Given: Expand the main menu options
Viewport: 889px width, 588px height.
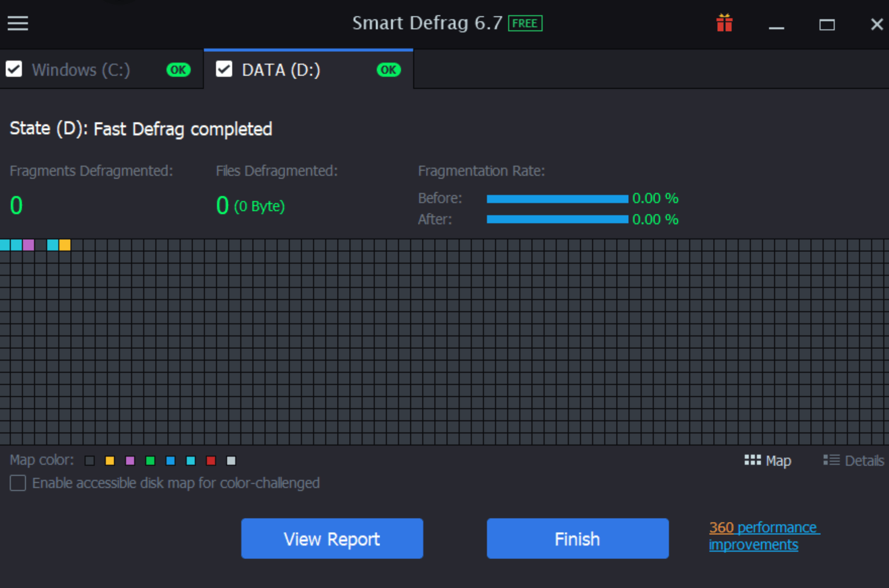Looking at the screenshot, I should point(18,23).
